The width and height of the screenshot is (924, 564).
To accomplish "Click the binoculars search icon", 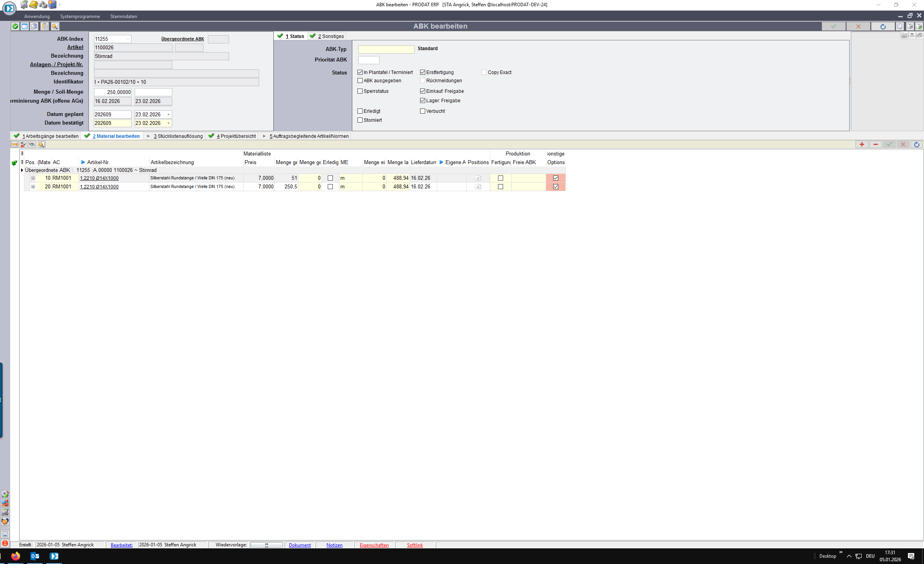I will click(32, 145).
